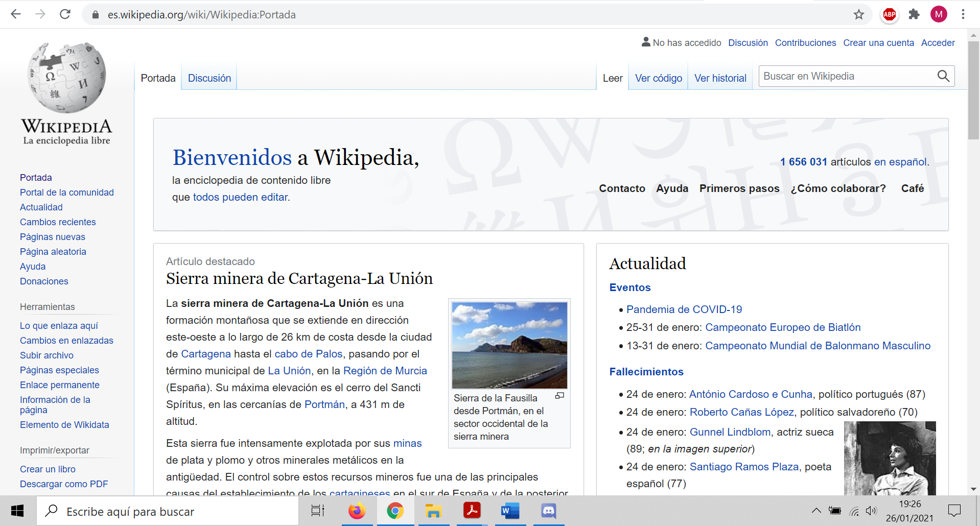Open the Adblock Plus extension icon
Image resolution: width=980 pixels, height=526 pixels.
[x=890, y=14]
